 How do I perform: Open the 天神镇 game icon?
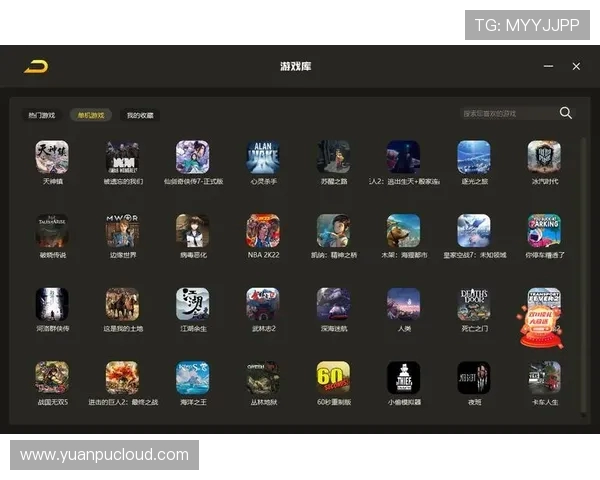(52, 157)
